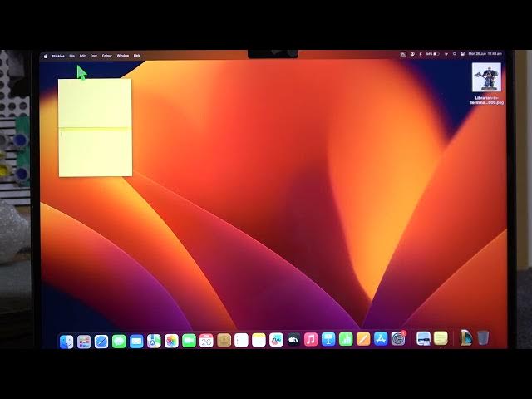532x399 pixels.
Task: Launch Freeform from the Dock
Action: (276, 340)
